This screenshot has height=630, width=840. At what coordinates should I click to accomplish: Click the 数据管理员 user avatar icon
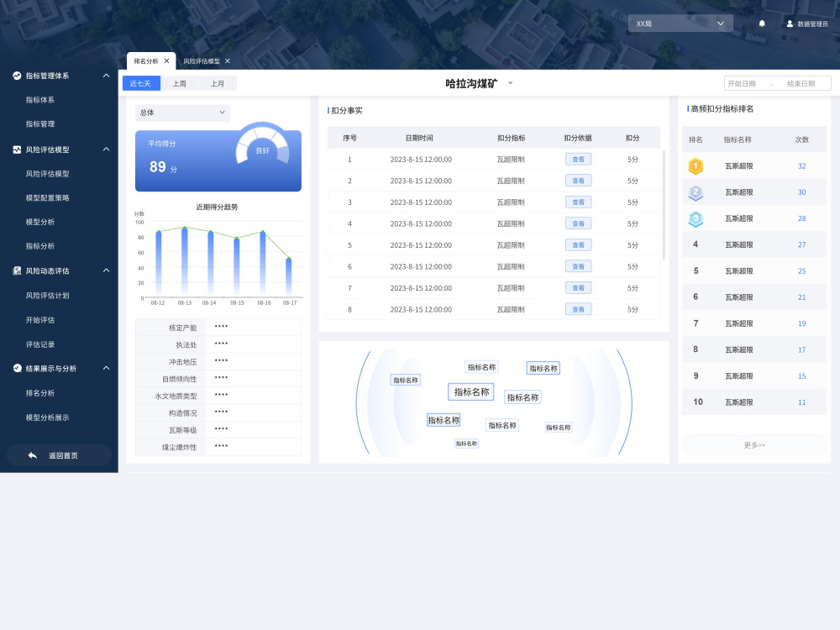point(790,24)
